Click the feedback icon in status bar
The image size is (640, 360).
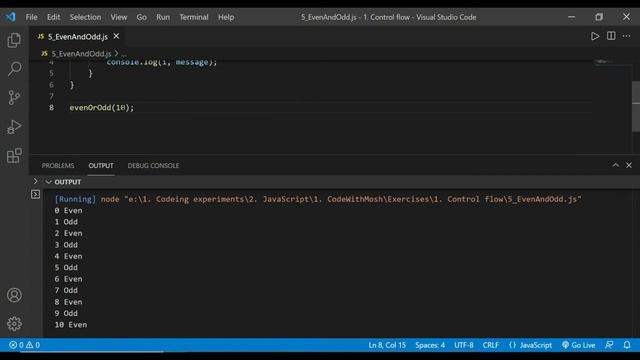coord(609,345)
